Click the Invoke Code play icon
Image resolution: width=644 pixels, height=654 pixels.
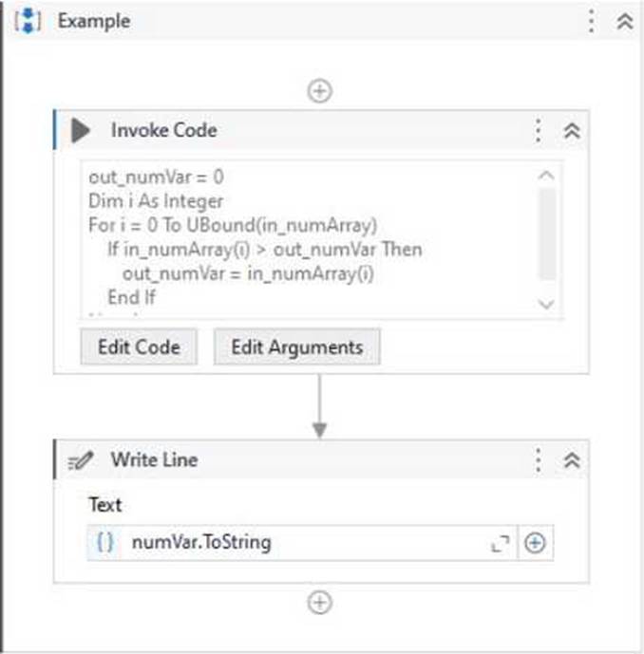(x=82, y=130)
